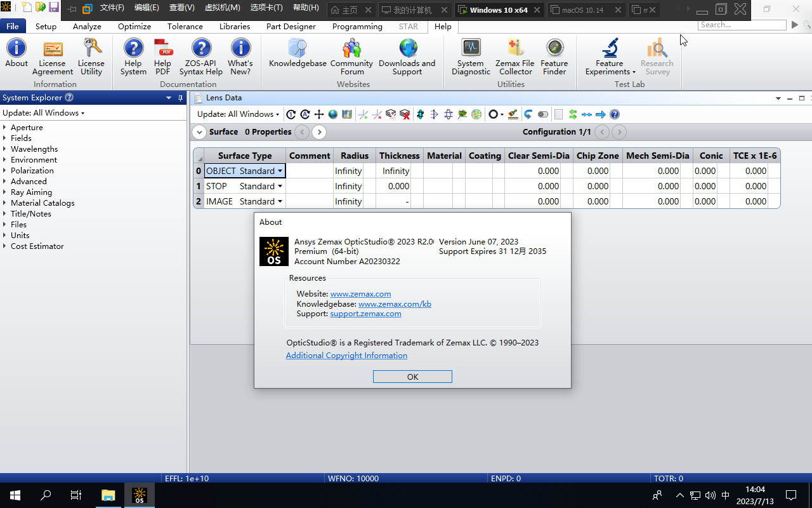Go to next surface properties arrow

pyautogui.click(x=319, y=132)
